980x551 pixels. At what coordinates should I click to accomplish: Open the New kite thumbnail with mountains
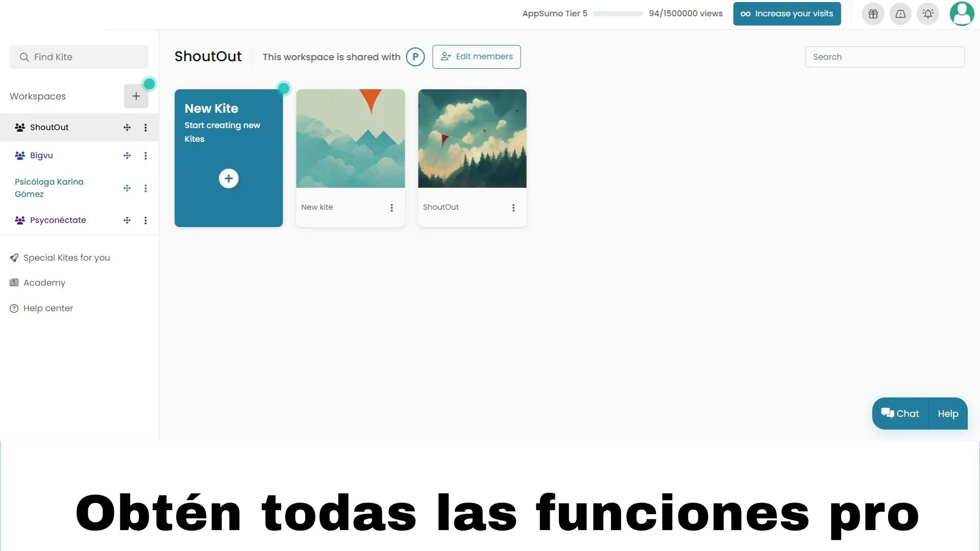click(x=351, y=139)
